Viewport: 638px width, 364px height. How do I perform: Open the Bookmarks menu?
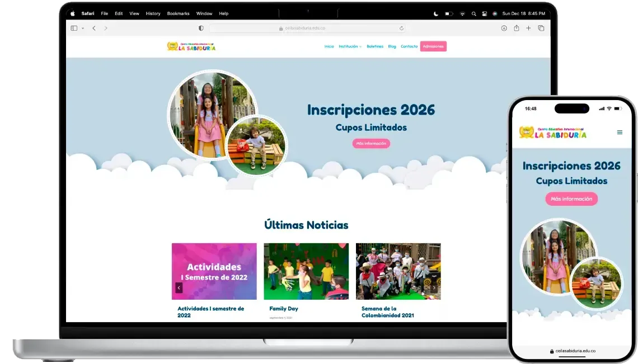pos(178,13)
